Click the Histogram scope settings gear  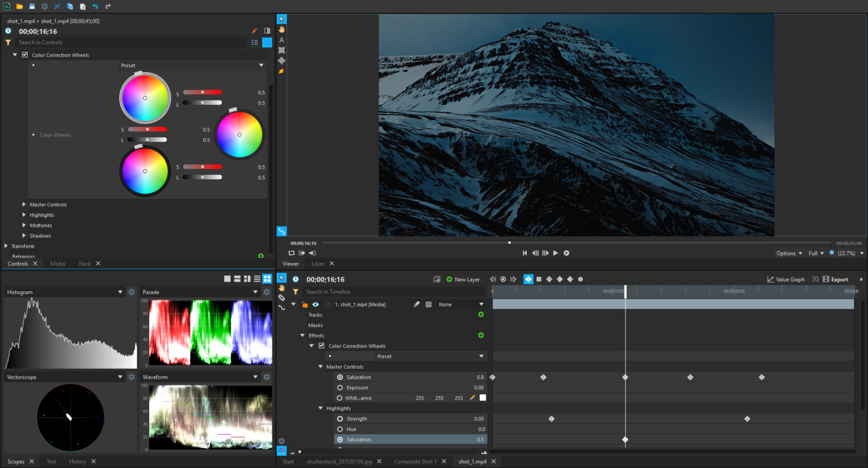tap(132, 292)
